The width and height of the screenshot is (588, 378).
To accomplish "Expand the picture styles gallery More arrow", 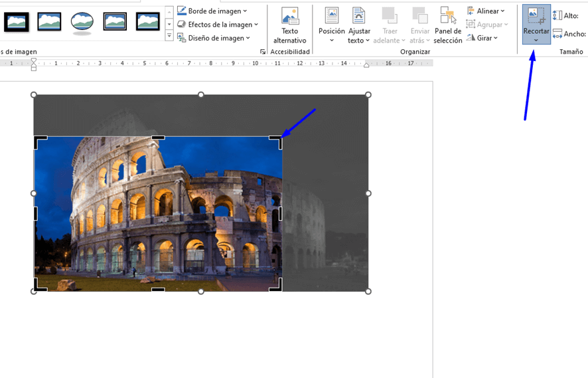I will 169,36.
